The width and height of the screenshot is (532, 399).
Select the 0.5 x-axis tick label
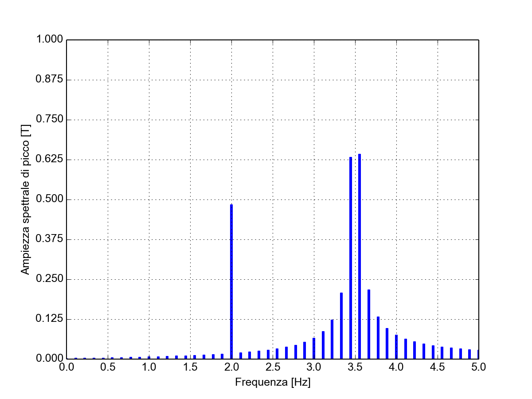[108, 367]
